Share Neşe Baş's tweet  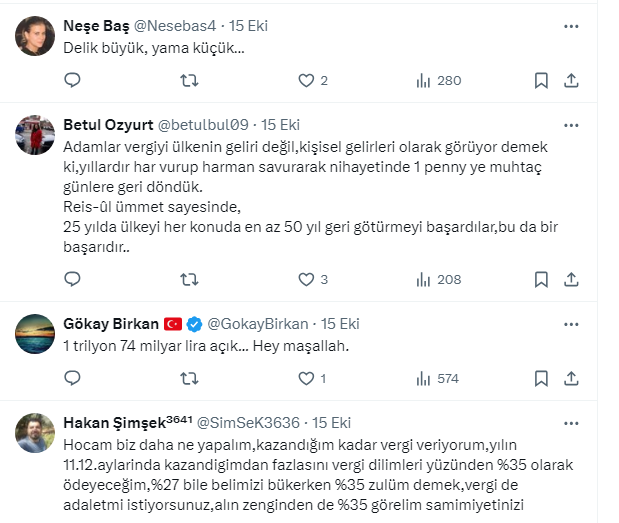[x=571, y=80]
